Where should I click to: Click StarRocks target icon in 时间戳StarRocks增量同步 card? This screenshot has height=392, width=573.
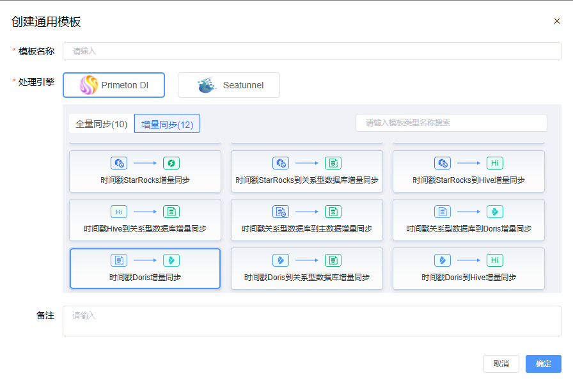click(x=171, y=162)
